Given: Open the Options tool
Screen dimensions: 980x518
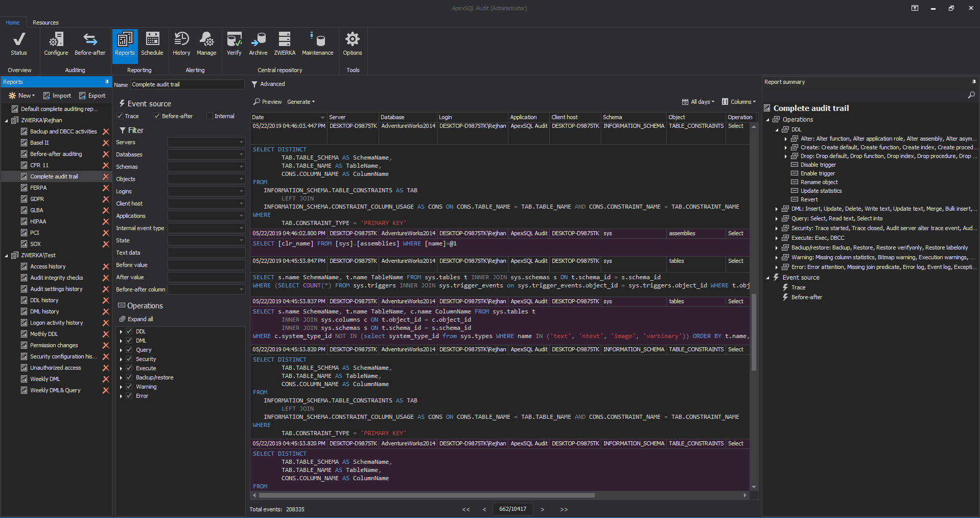Looking at the screenshot, I should [353, 44].
